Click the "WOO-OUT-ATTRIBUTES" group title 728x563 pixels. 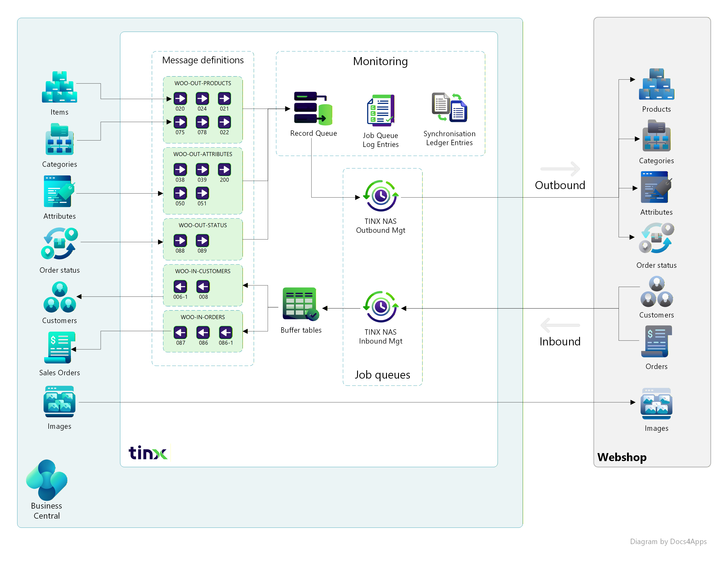(203, 154)
